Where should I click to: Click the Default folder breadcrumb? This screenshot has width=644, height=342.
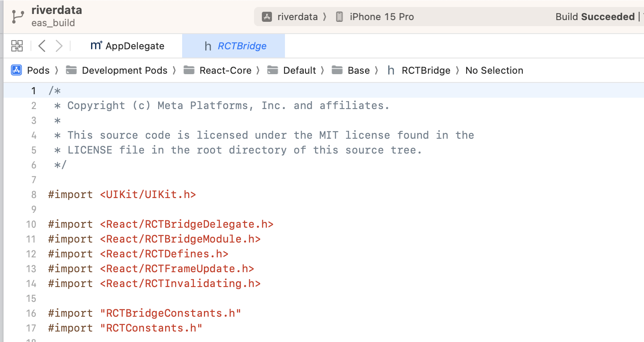click(299, 70)
